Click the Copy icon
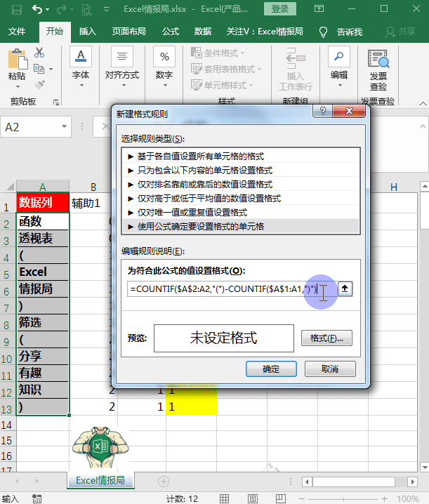Image resolution: width=429 pixels, height=504 pixels. 39,69
